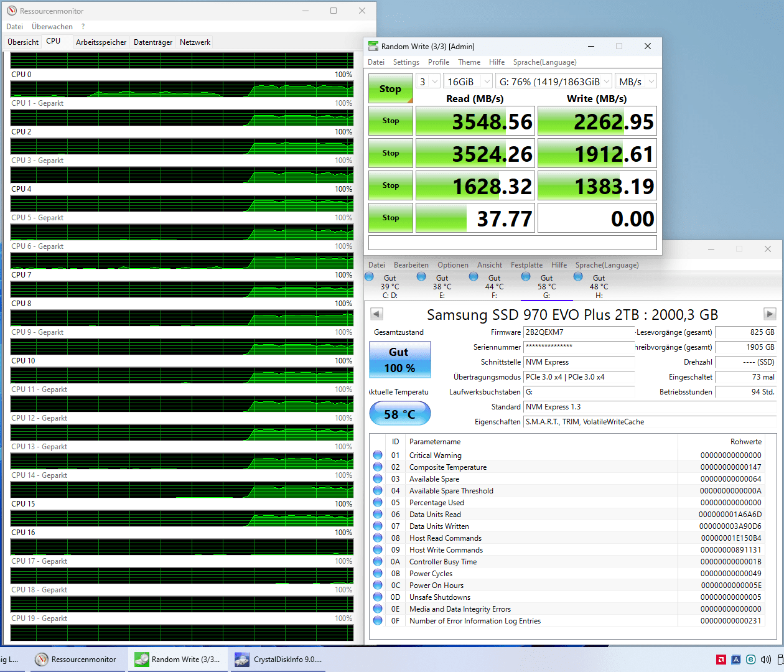Open the MB/s unit dropdown
Viewport: 784px width, 672px height.
(636, 82)
